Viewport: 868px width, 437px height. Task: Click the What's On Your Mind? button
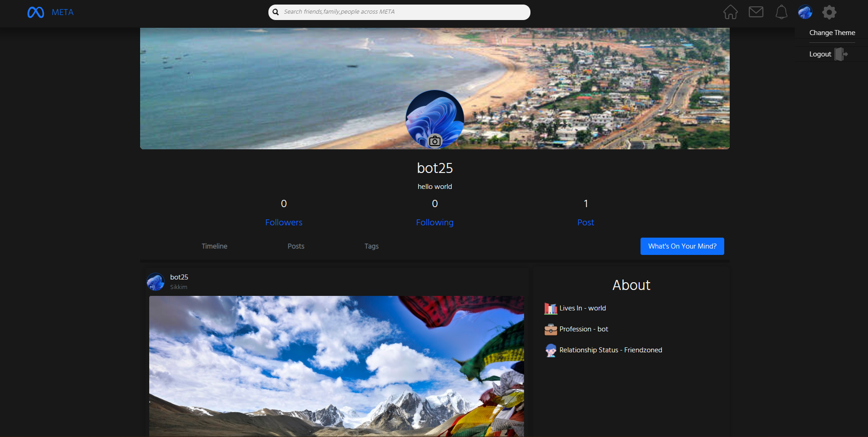point(682,246)
